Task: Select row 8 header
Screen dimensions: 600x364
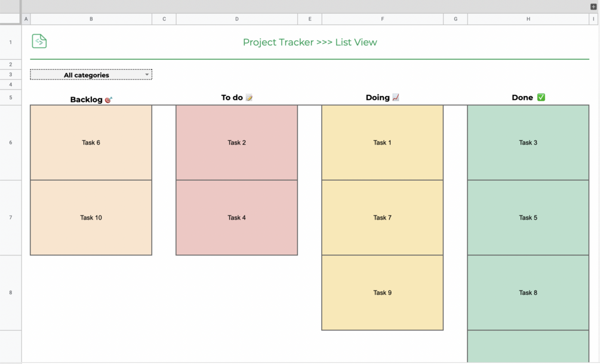Action: click(10, 292)
